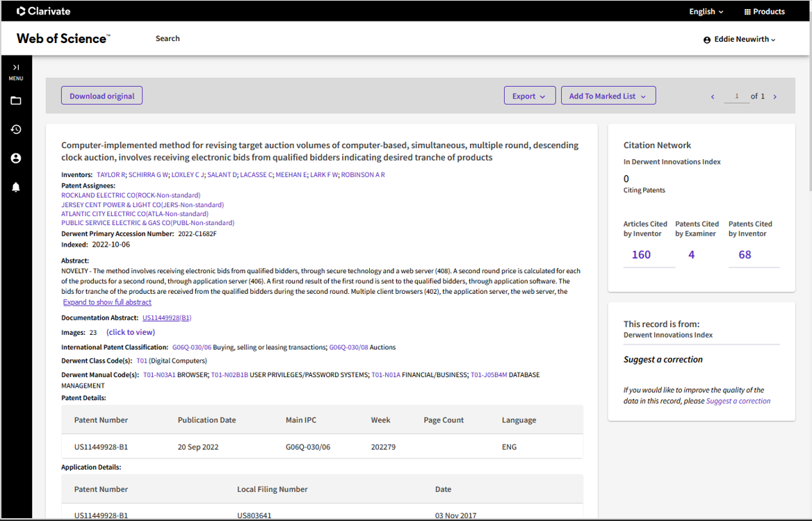This screenshot has width=812, height=521.
Task: Open the Add To Marked List dropdown
Action: coord(608,96)
